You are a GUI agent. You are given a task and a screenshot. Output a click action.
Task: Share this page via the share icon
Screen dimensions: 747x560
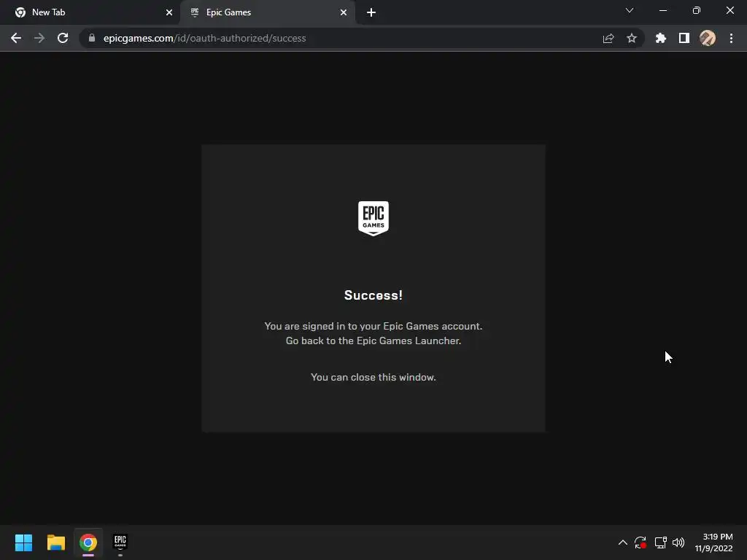tap(608, 38)
